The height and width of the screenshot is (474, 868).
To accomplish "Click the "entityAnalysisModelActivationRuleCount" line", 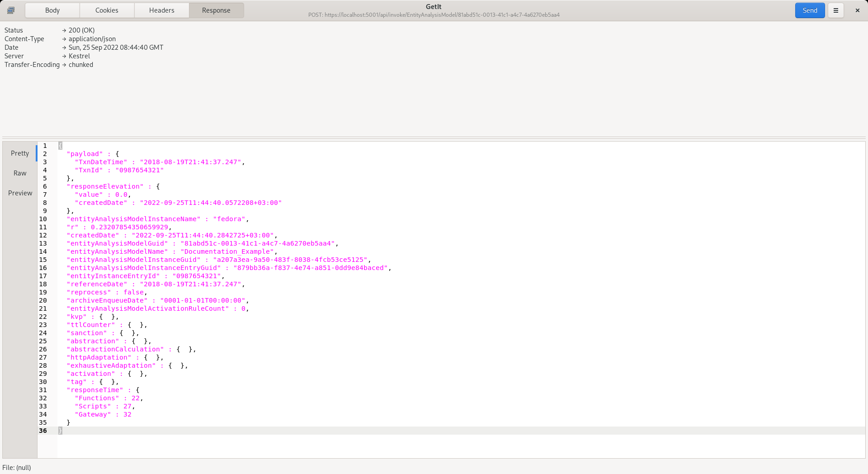I will [158, 308].
